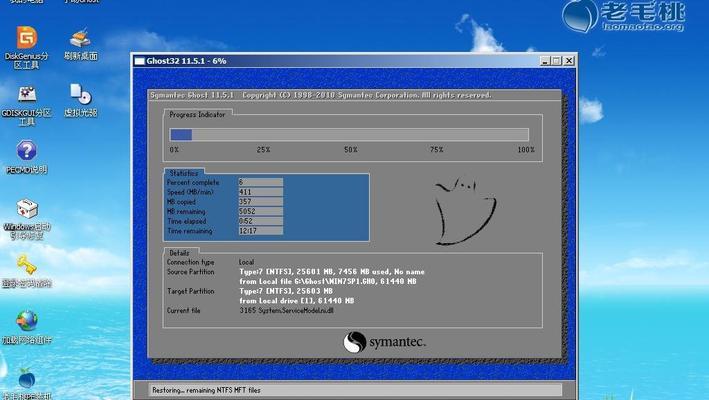This screenshot has height=400, width=709.
Task: Open the 加载网络组件 globe icon
Action: click(x=27, y=321)
